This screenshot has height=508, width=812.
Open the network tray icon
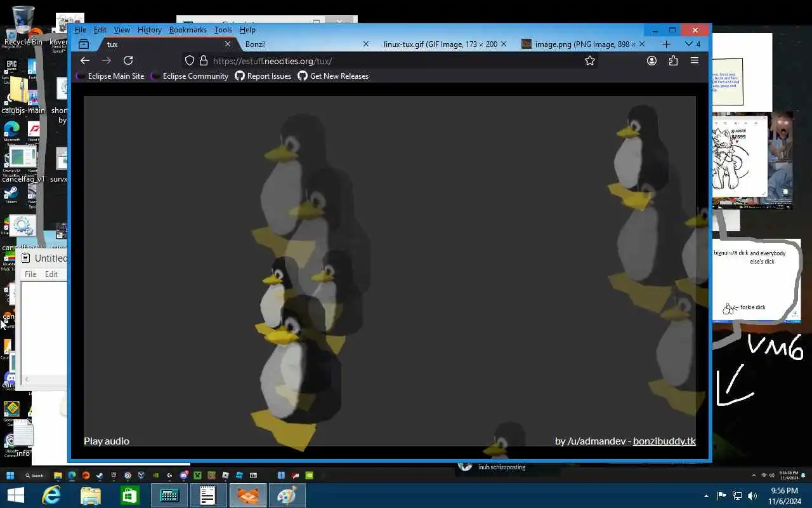pos(737,496)
